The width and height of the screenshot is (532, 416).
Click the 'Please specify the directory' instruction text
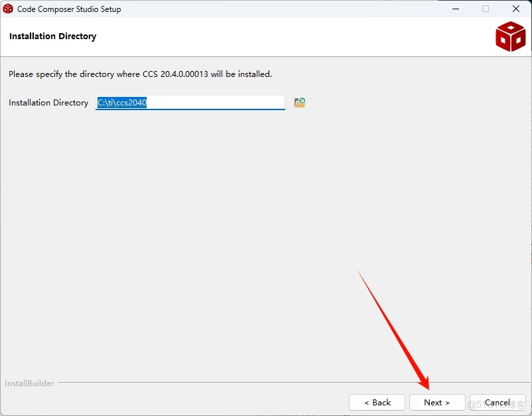tap(140, 74)
